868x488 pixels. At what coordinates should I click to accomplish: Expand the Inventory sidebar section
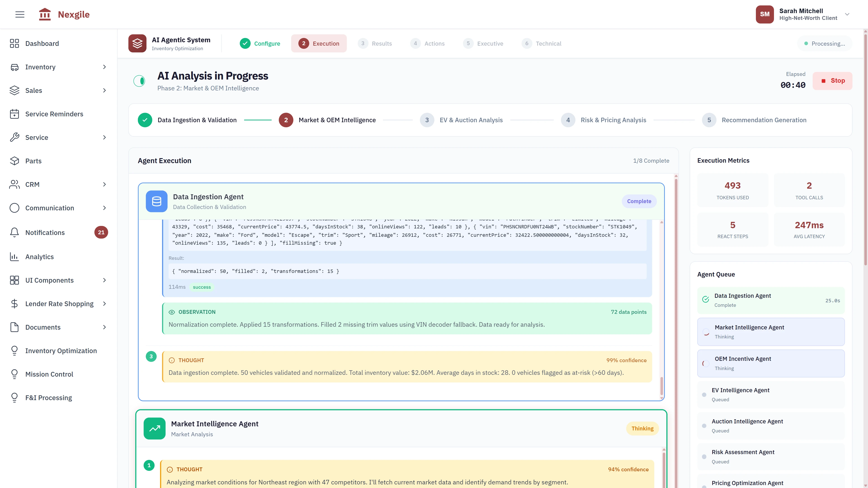[x=104, y=67]
